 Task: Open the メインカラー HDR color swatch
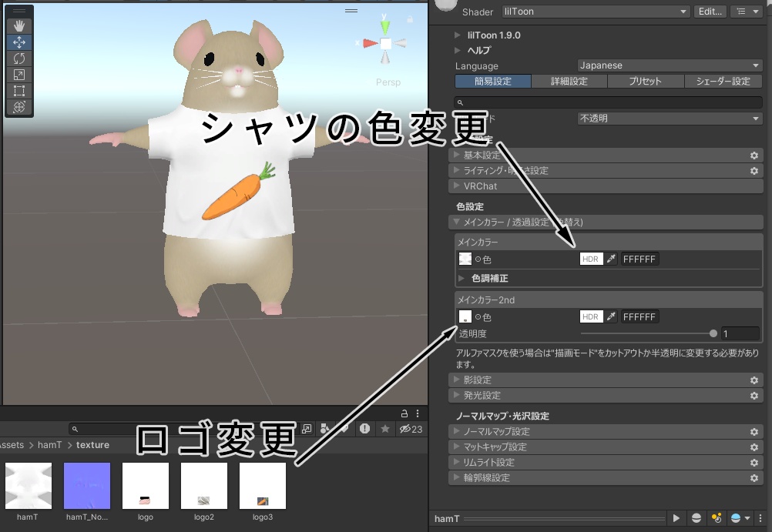pos(591,259)
